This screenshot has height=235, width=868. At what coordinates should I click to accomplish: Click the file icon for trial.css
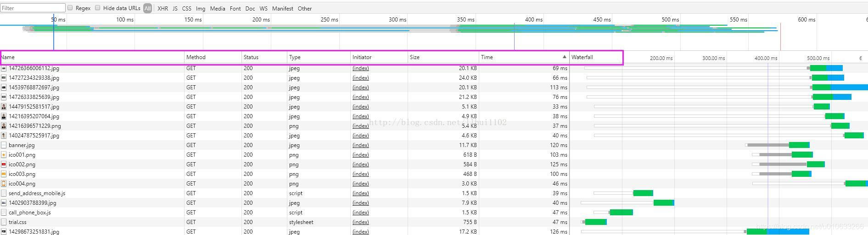(4, 222)
